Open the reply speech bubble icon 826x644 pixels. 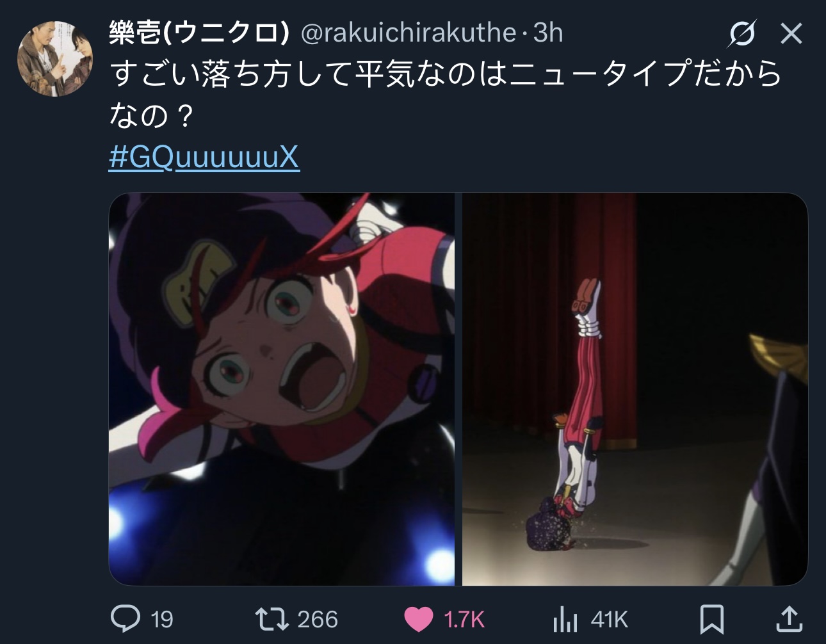click(x=126, y=618)
